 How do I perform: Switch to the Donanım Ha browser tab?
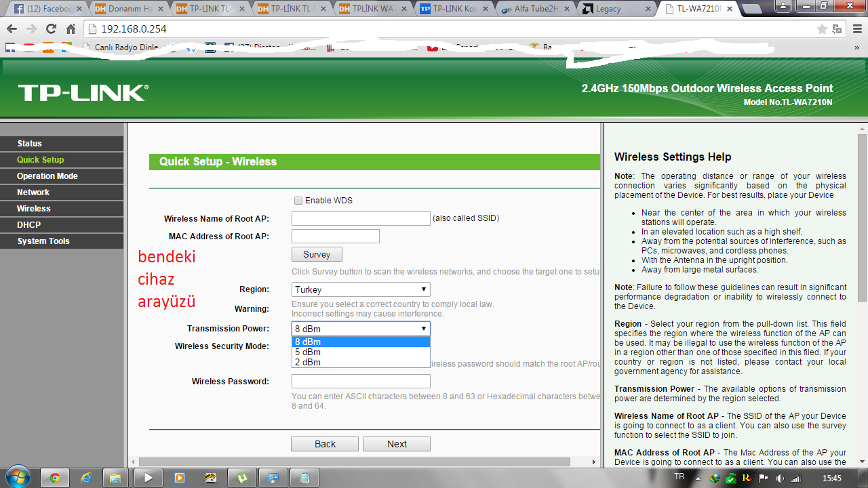pos(129,9)
